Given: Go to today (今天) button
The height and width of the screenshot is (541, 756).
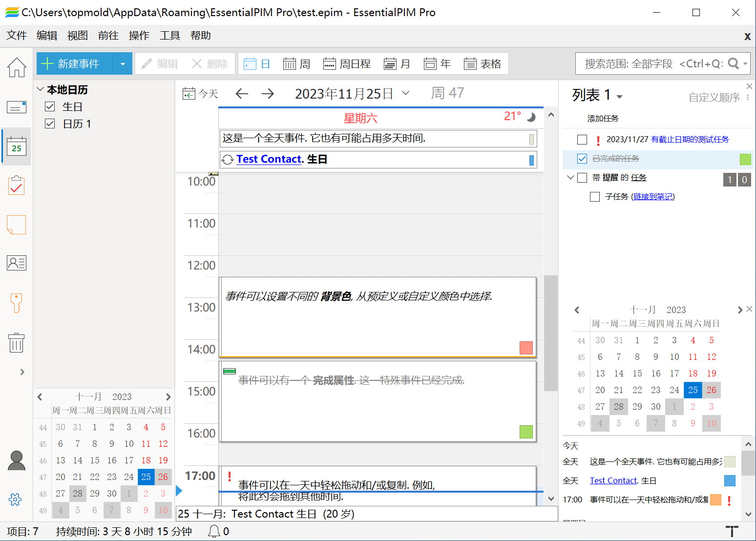Looking at the screenshot, I should pyautogui.click(x=200, y=93).
